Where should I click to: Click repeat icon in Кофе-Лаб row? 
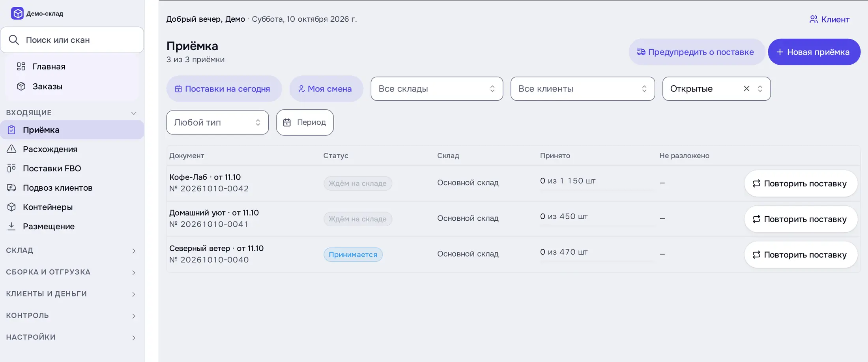click(x=756, y=184)
